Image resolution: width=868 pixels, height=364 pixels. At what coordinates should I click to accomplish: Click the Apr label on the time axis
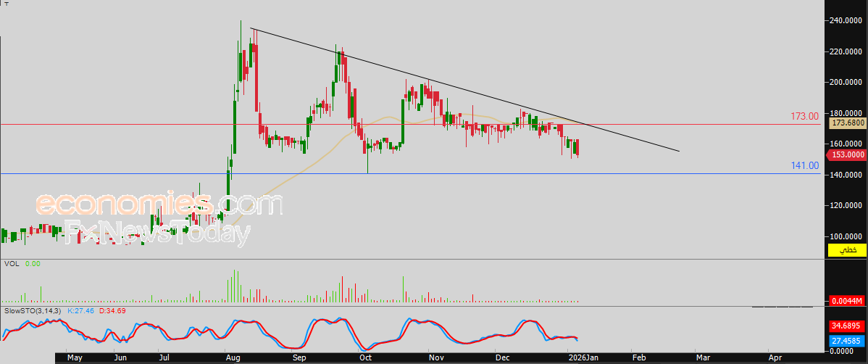(775, 357)
